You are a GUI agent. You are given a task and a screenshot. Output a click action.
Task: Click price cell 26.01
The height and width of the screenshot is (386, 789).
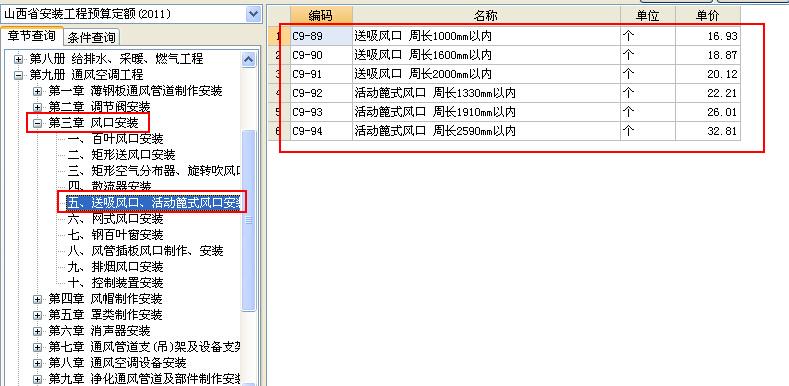tap(707, 112)
